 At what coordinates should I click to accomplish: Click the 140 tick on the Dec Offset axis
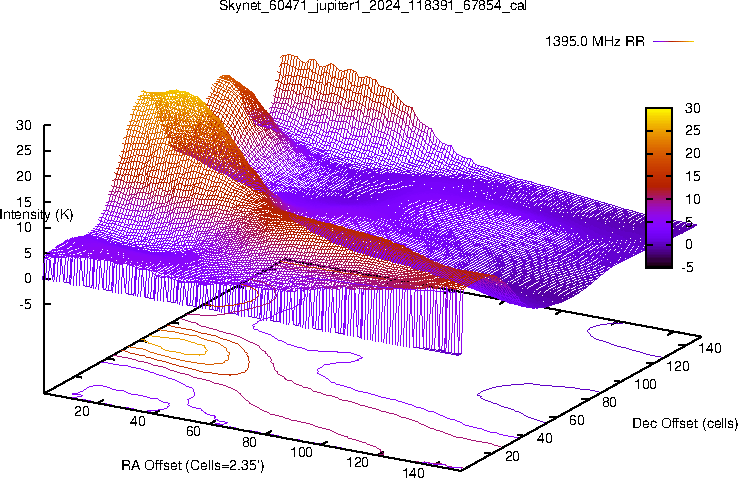[x=710, y=348]
